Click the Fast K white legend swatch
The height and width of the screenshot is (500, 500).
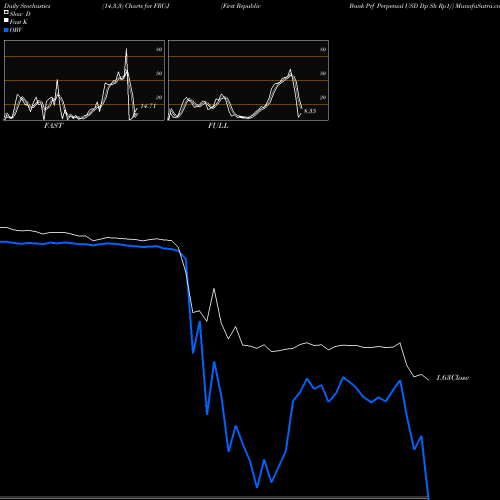[6, 21]
